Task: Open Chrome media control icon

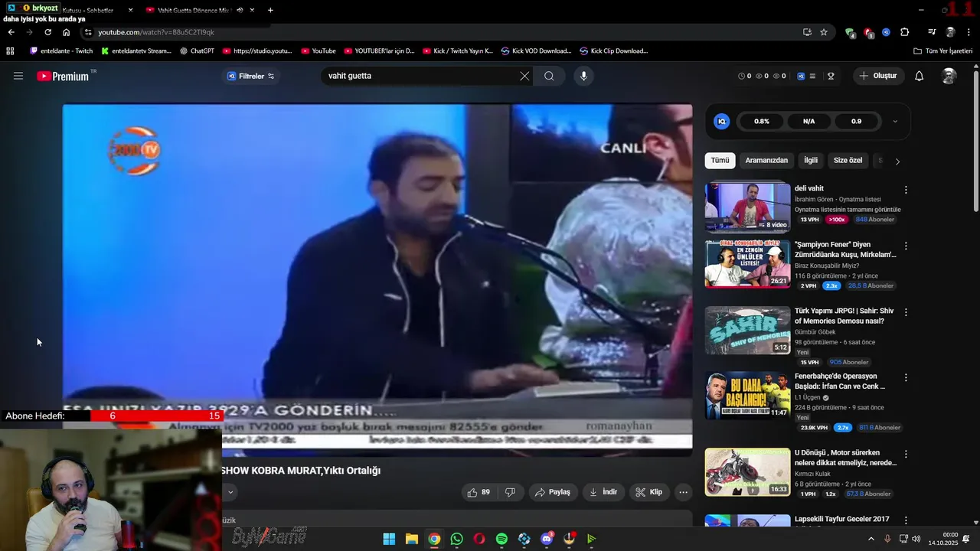Action: 932,32
